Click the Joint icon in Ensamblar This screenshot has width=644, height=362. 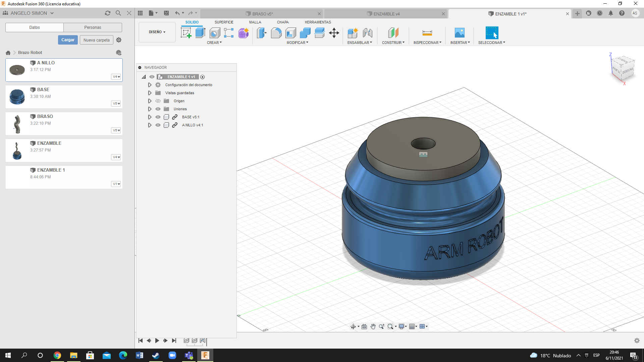[x=367, y=33]
